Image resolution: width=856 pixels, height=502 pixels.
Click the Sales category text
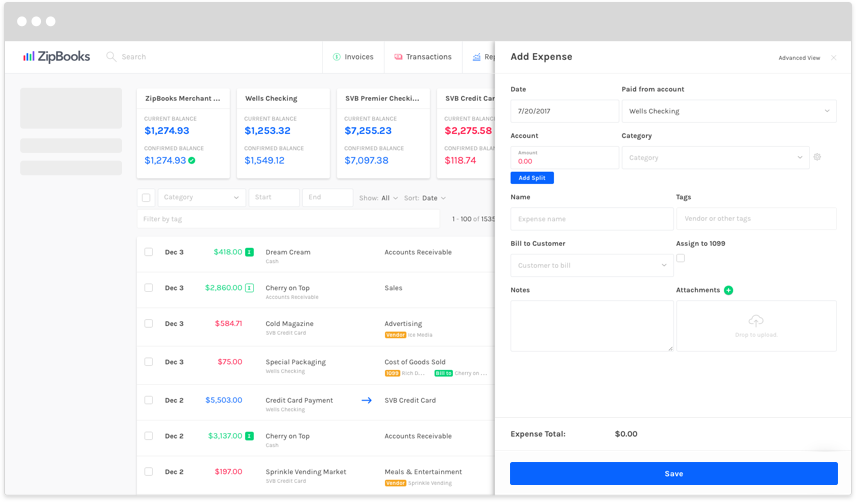click(x=393, y=288)
